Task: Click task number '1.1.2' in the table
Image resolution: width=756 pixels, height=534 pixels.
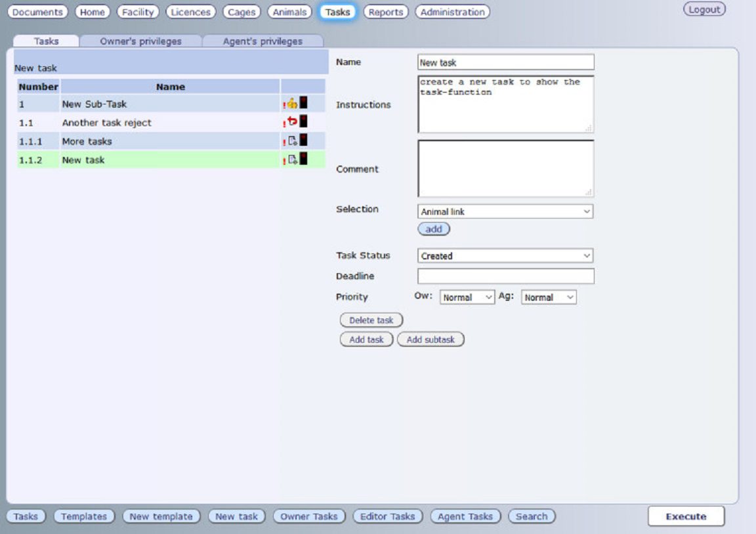Action: pos(30,160)
